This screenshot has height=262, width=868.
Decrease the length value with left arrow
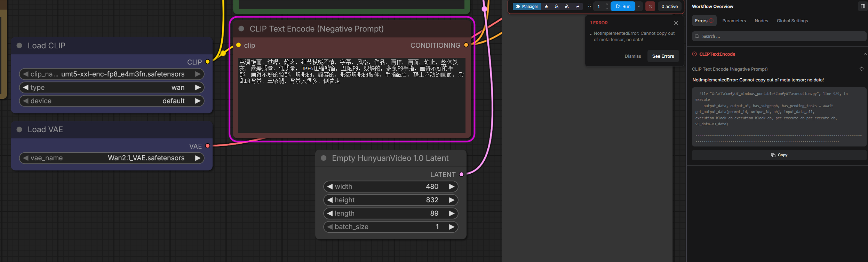[330, 213]
